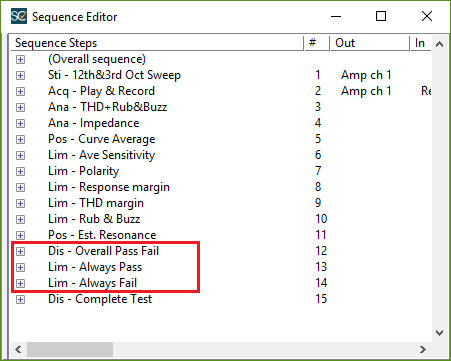Select Lim - Response margin step

(x=109, y=187)
